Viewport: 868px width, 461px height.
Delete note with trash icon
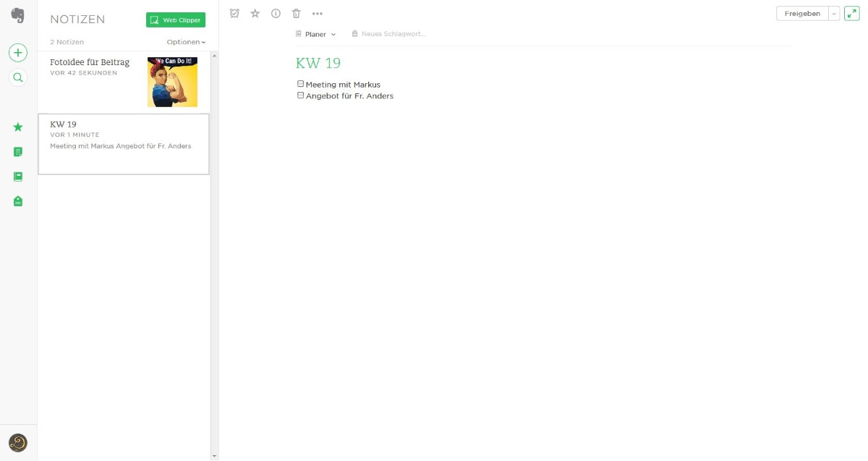[x=296, y=13]
